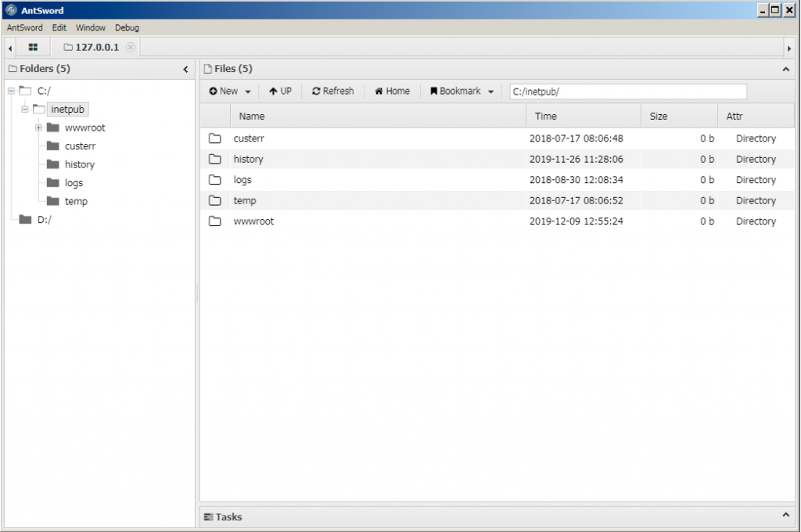The width and height of the screenshot is (801, 532).
Task: Switch to the 127.0.0.1 tab
Action: click(92, 48)
